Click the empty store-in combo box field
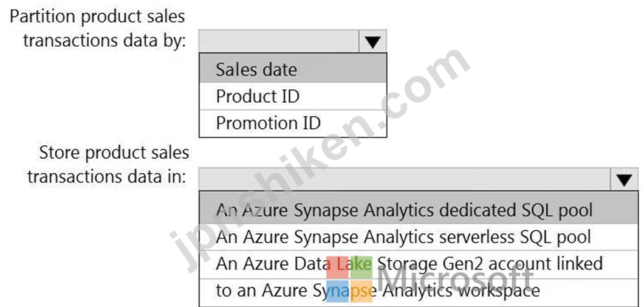Screen dimensions: 644x307 pos(405,179)
